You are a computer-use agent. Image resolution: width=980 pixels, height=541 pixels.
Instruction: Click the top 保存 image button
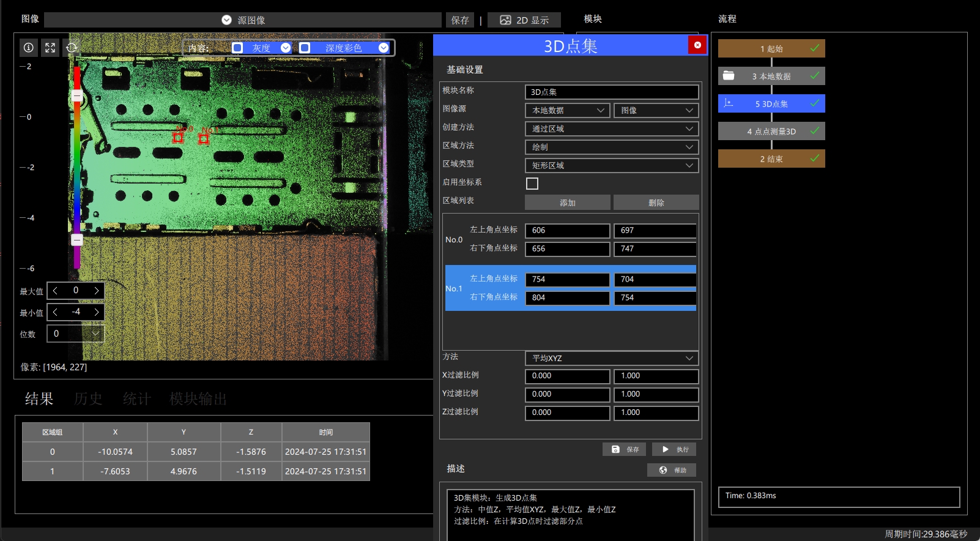[x=460, y=20]
